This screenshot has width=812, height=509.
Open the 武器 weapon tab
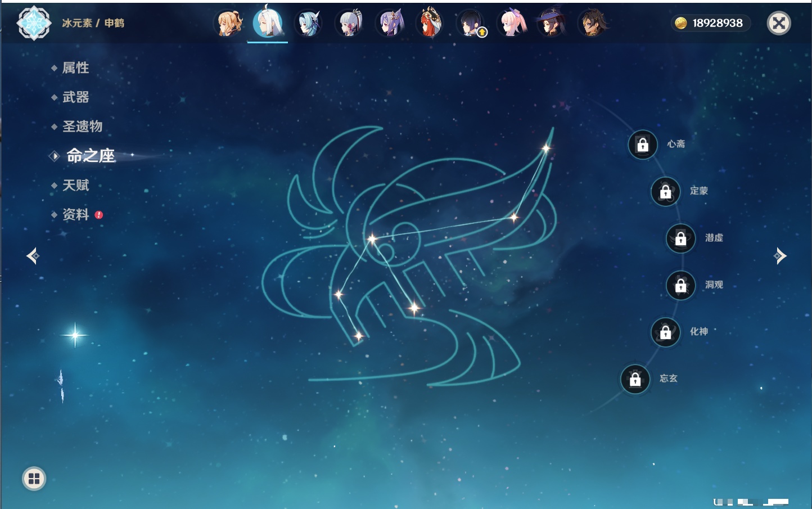[75, 97]
